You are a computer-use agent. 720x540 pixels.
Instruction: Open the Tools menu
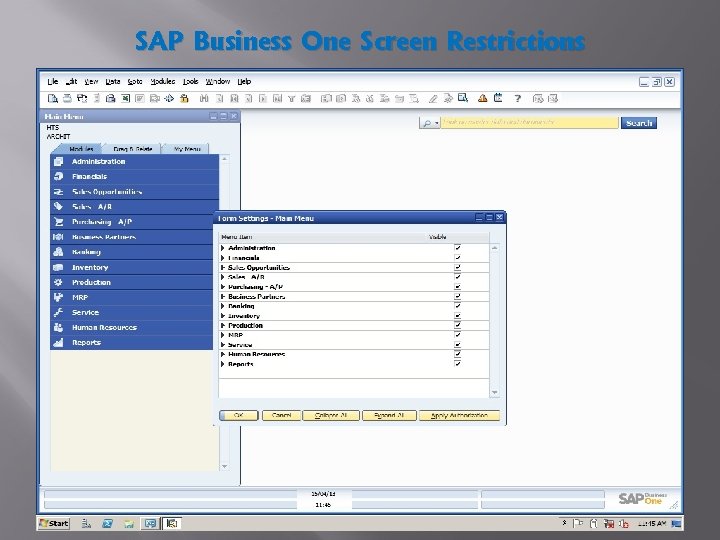pyautogui.click(x=191, y=81)
